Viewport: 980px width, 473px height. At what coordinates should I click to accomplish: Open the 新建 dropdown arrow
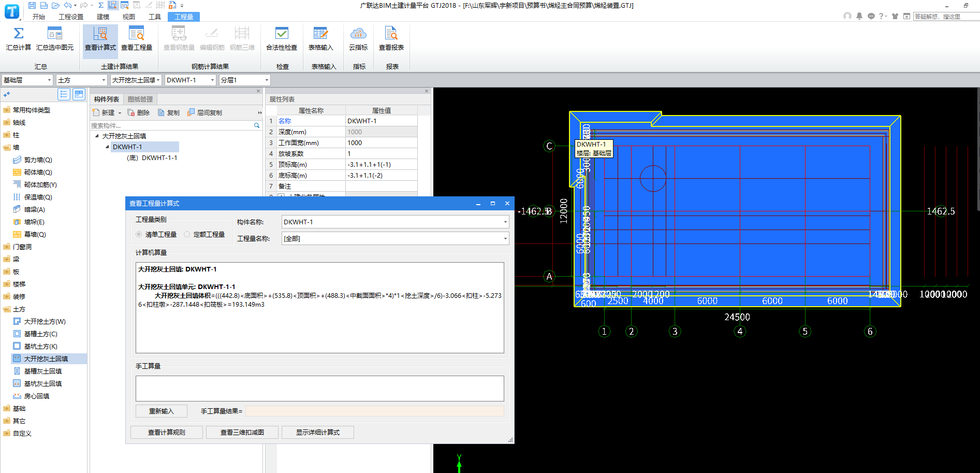coord(120,113)
